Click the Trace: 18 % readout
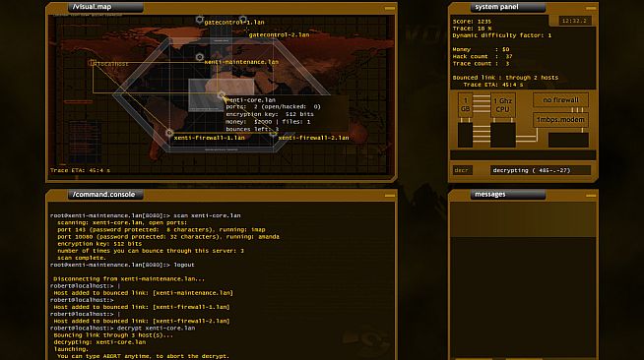 pyautogui.click(x=472, y=29)
